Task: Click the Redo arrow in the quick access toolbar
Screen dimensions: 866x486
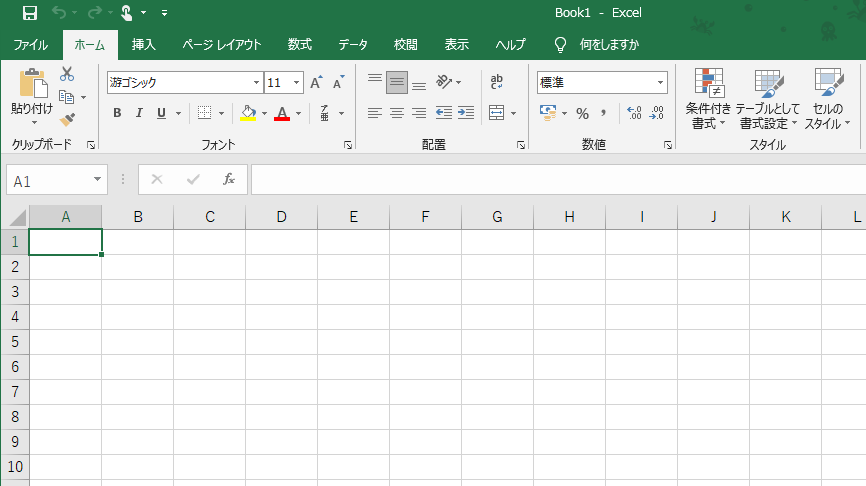Action: point(94,13)
